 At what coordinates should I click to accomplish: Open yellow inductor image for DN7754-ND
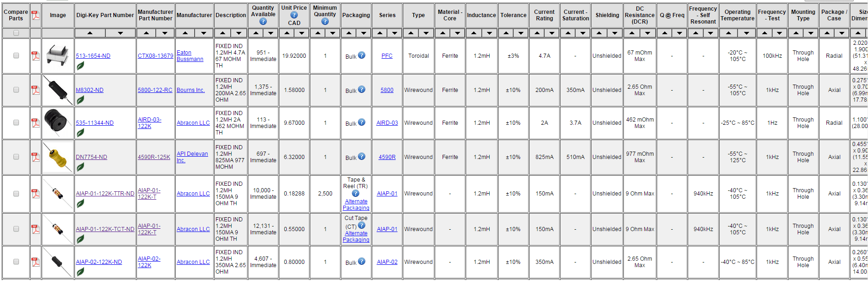pos(58,157)
